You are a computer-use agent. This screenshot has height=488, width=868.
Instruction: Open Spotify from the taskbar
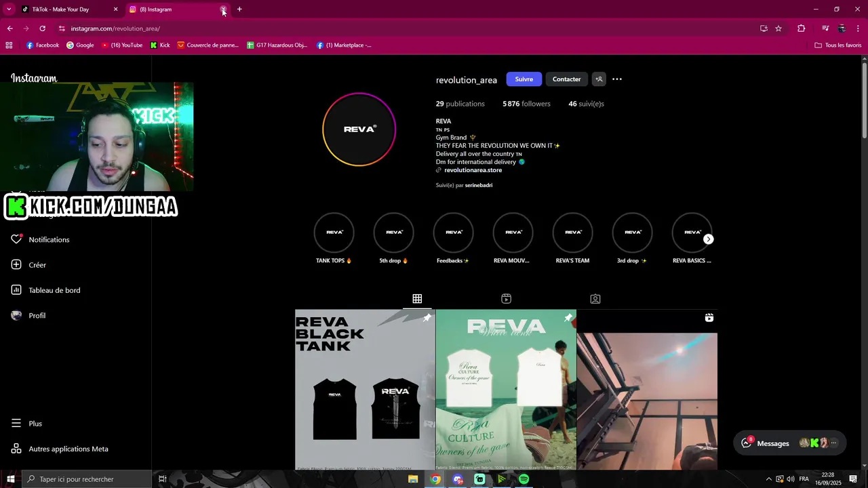point(524,479)
